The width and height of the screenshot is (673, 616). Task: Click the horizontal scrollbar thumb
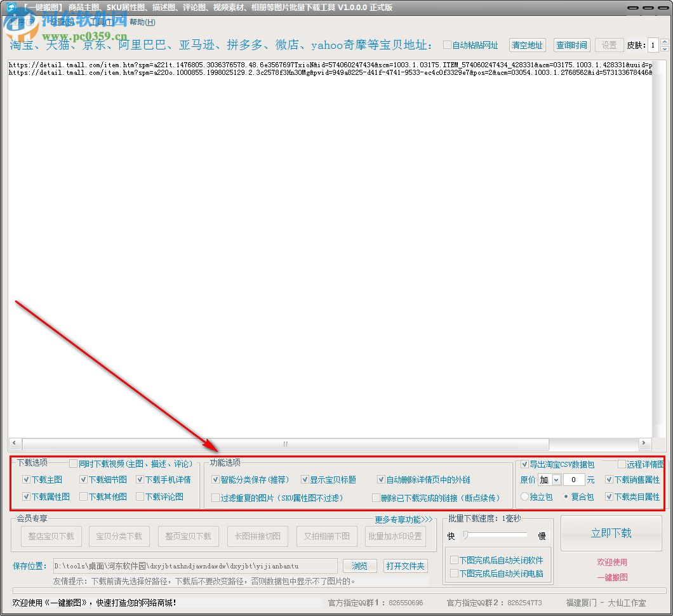point(286,443)
